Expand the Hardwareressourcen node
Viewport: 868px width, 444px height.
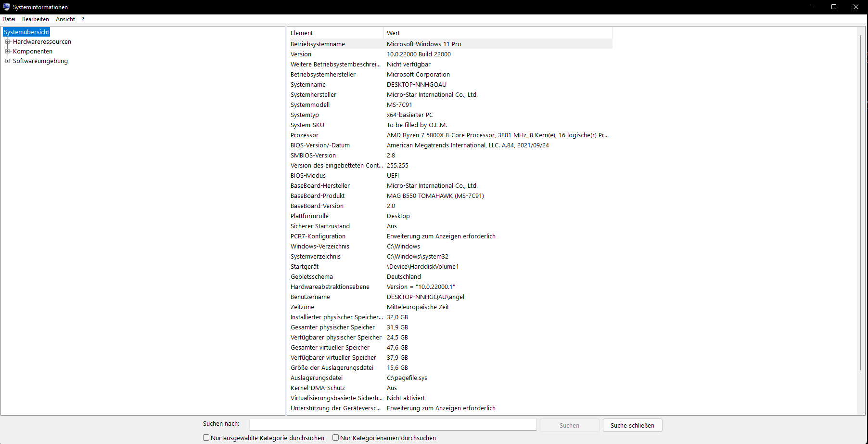click(7, 41)
